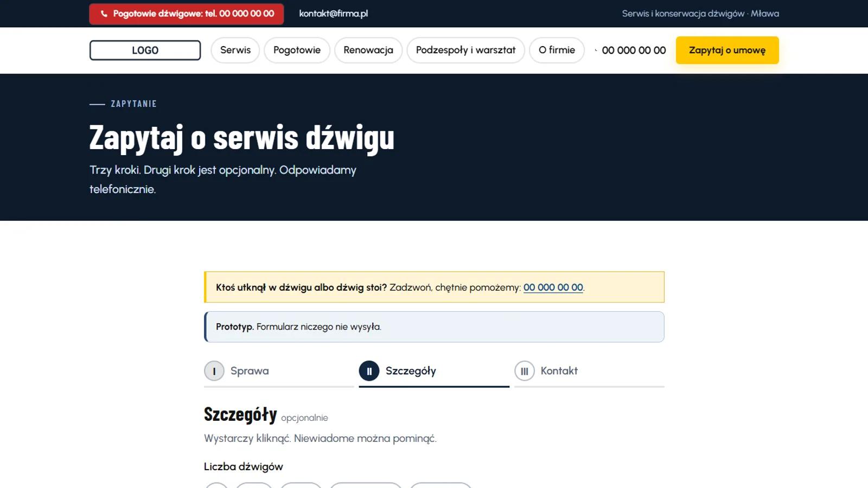Go to Renowacja in the navigation
Viewport: 868px width, 488px height.
pyautogui.click(x=368, y=50)
